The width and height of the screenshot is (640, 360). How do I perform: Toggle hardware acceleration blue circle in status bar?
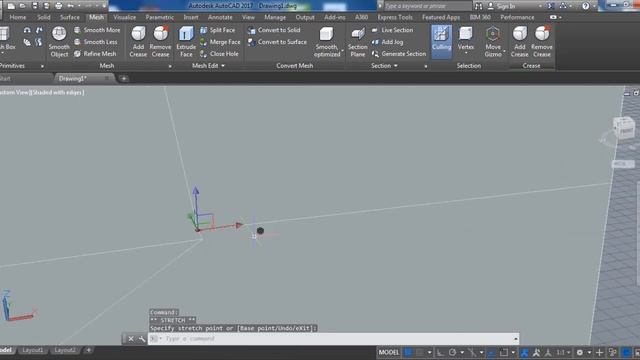click(626, 352)
